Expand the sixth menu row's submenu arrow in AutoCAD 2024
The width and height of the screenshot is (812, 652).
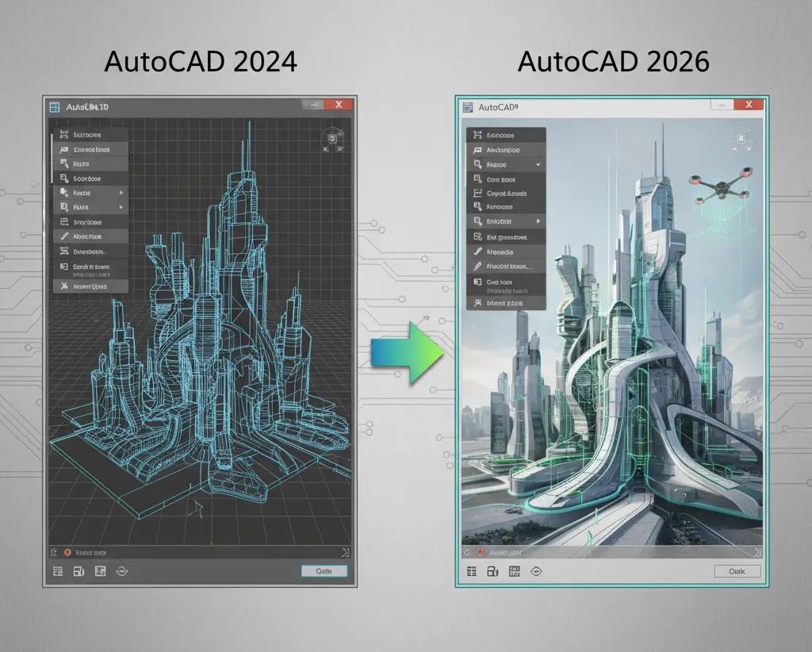tap(121, 207)
